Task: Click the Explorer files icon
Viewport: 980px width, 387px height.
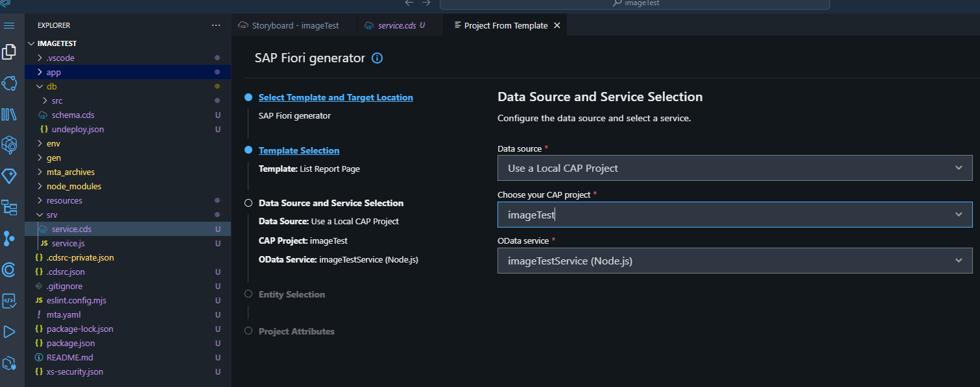Action: [x=9, y=52]
